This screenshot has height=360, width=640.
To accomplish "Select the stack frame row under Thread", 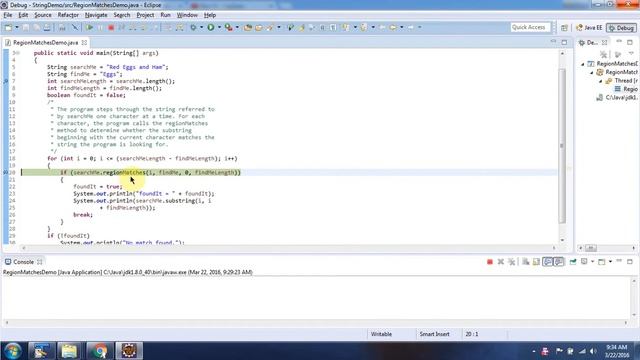I will 626,89.
